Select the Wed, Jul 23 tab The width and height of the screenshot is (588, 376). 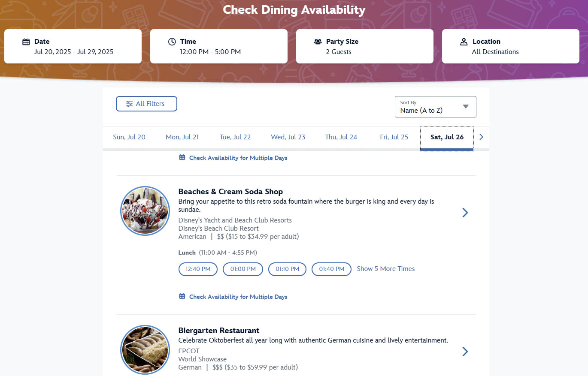click(x=288, y=137)
